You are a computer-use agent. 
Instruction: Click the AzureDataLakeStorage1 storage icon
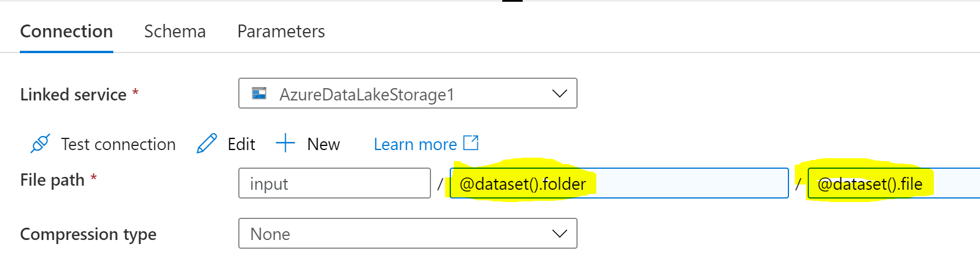tap(259, 93)
